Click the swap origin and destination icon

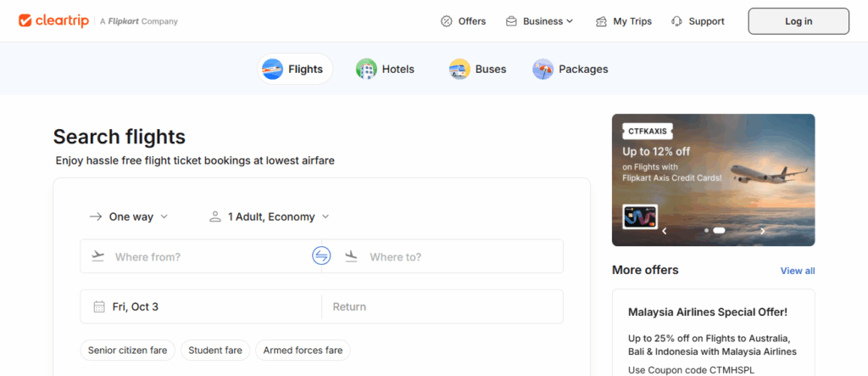321,255
